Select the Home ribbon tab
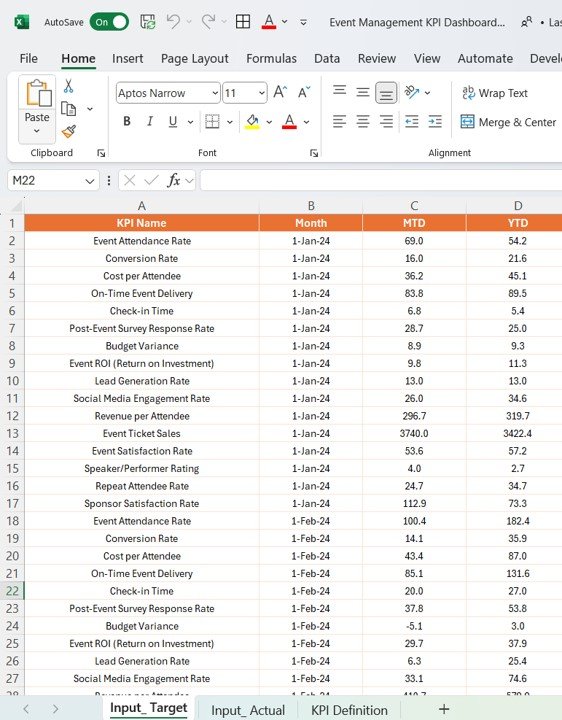Screen dimensions: 562x720 (79, 58)
